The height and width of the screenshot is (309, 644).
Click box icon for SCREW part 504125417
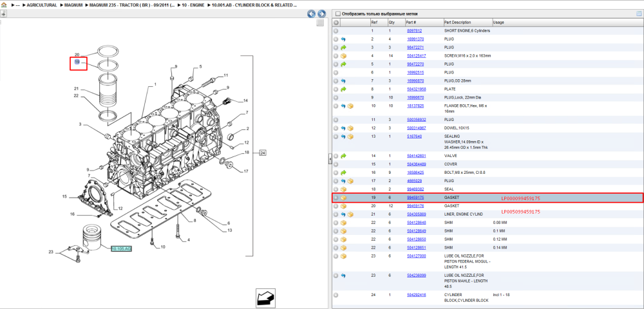click(343, 56)
